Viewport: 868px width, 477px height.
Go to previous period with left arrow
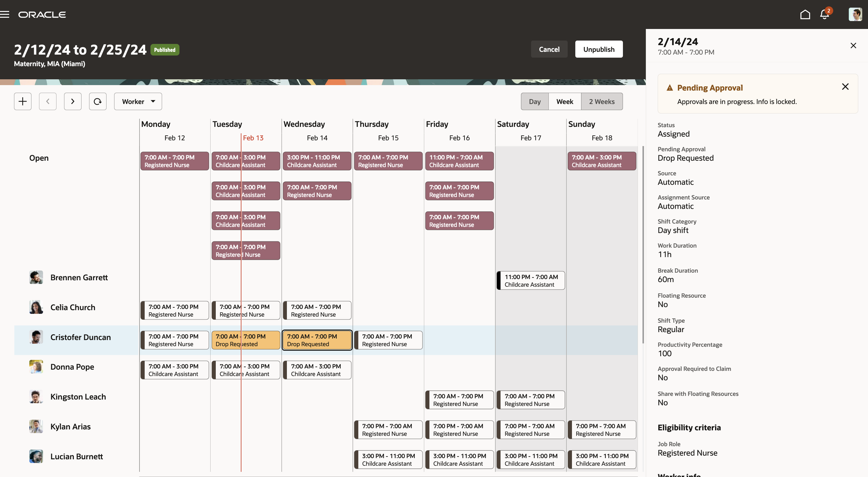pos(48,101)
